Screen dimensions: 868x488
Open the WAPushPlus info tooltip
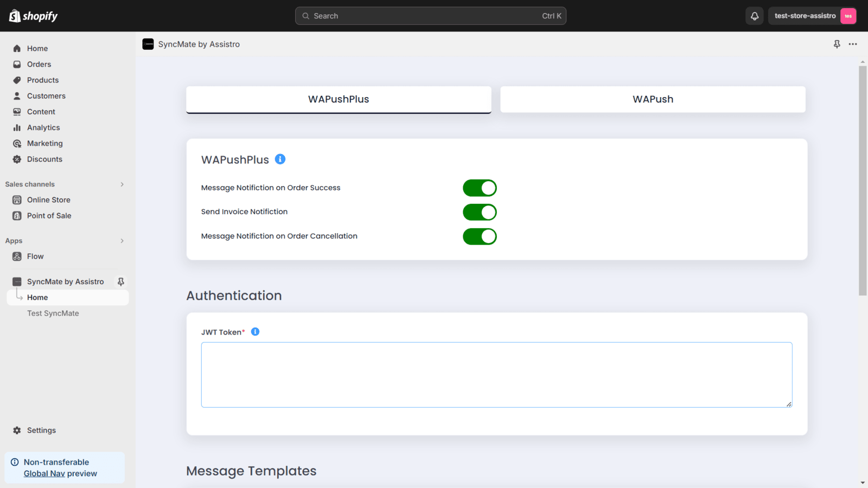(x=280, y=159)
